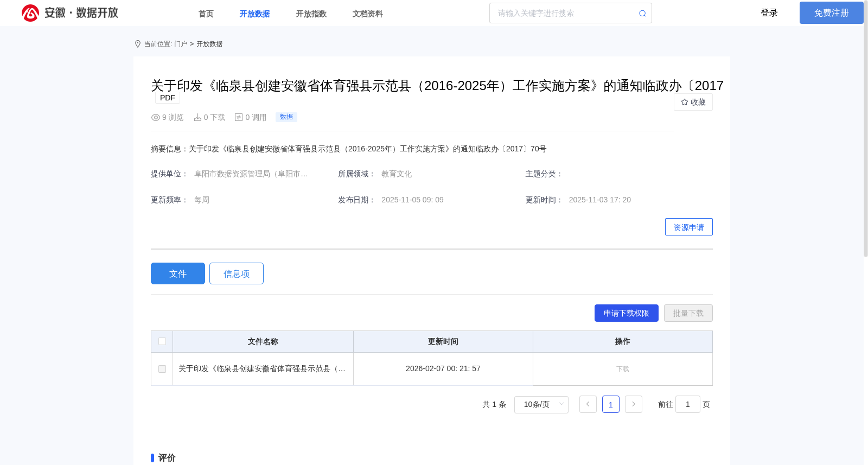
Task: Click the blue 数据 tag
Action: tap(286, 117)
